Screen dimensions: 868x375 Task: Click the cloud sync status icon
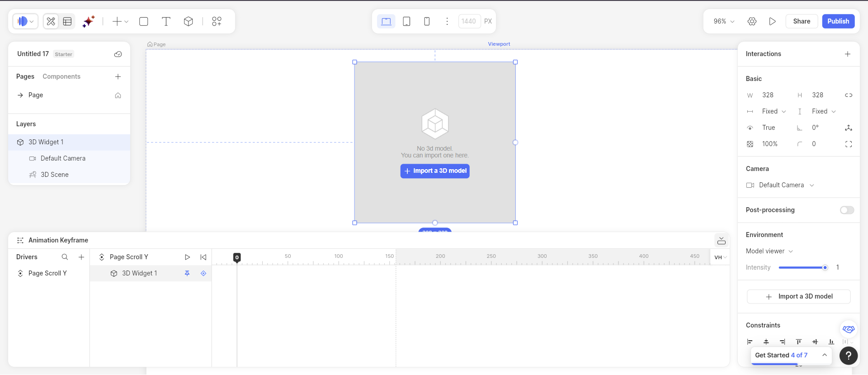click(x=118, y=54)
